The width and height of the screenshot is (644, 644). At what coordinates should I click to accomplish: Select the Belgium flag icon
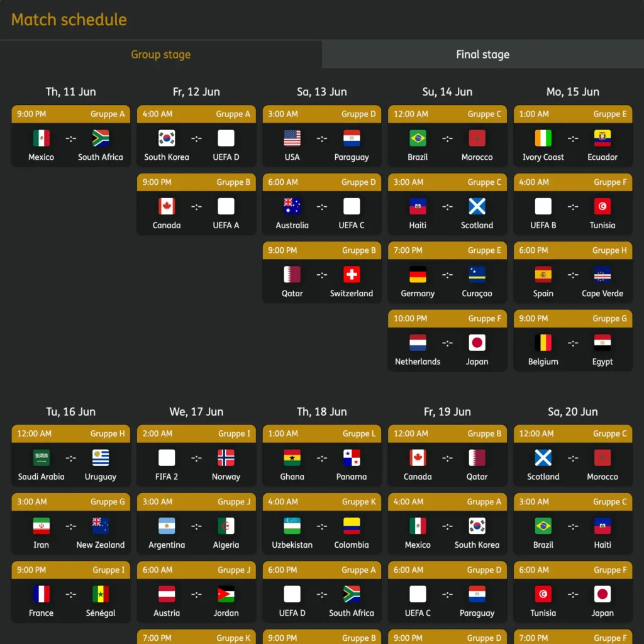[543, 343]
